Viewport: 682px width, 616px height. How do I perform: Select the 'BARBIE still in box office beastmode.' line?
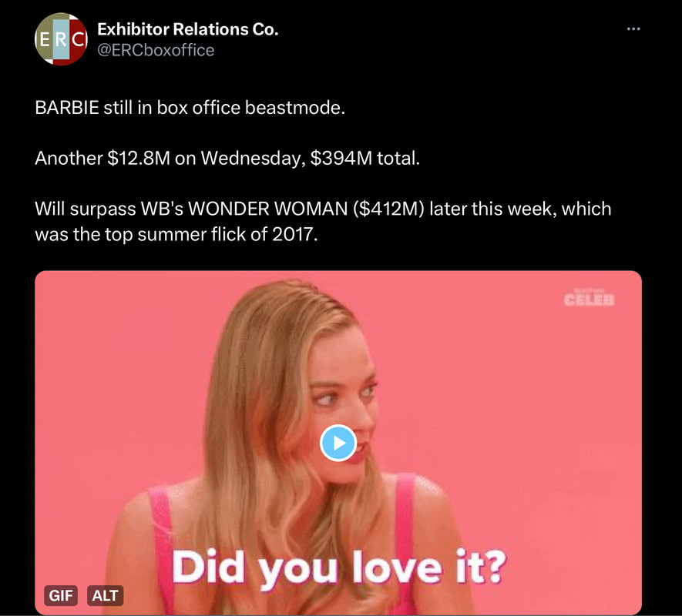point(190,107)
